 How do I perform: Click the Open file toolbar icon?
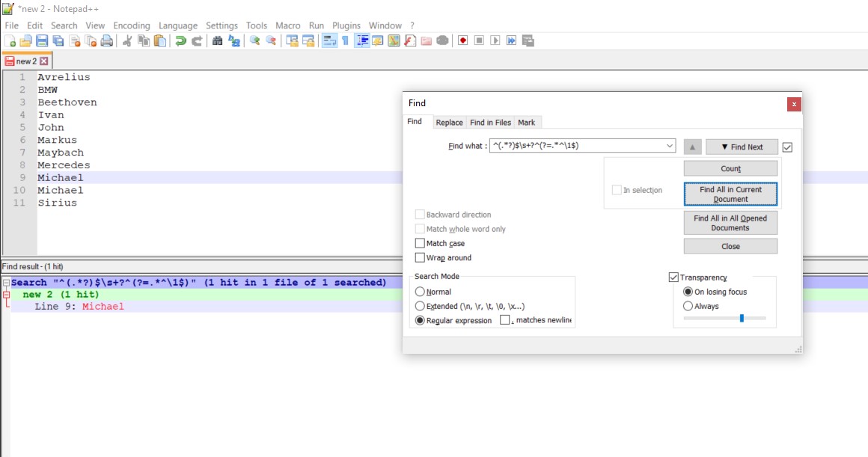25,41
